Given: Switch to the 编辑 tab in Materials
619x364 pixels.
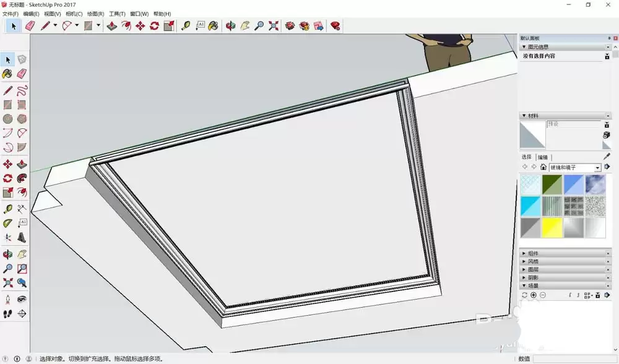Looking at the screenshot, I should point(542,157).
